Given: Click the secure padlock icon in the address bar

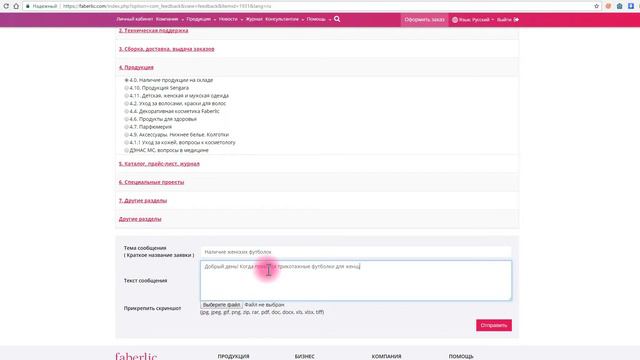Looking at the screenshot, I should pos(28,6).
